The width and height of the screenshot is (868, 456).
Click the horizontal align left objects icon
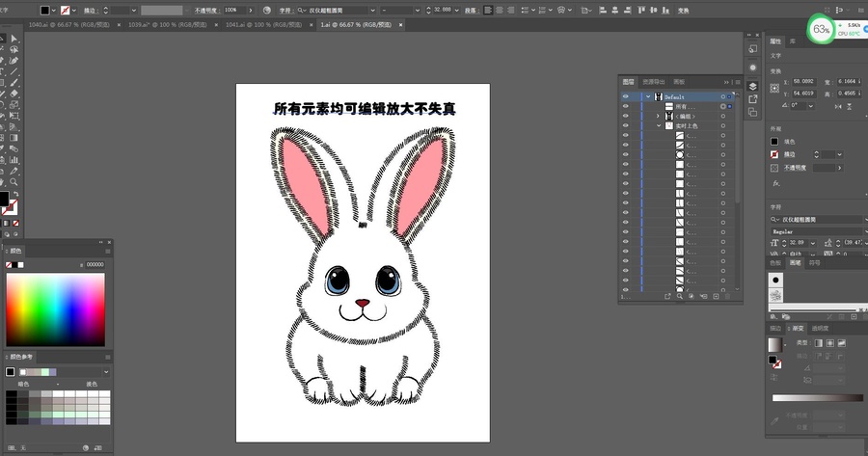(x=603, y=11)
